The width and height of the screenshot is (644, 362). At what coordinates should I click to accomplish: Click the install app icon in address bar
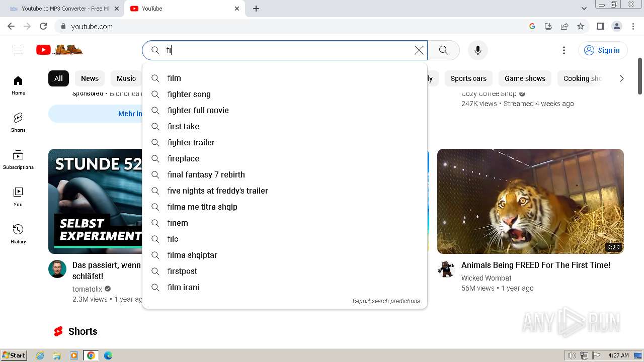548,26
